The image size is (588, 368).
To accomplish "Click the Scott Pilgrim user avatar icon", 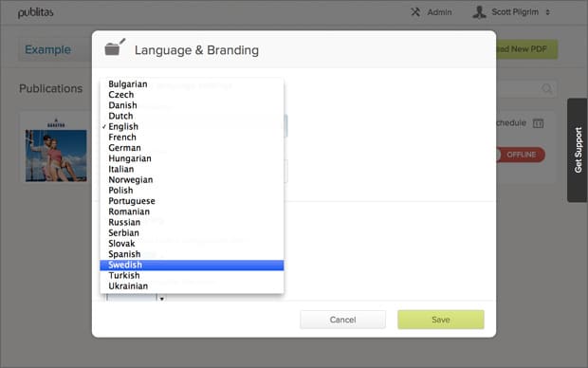I will point(479,12).
